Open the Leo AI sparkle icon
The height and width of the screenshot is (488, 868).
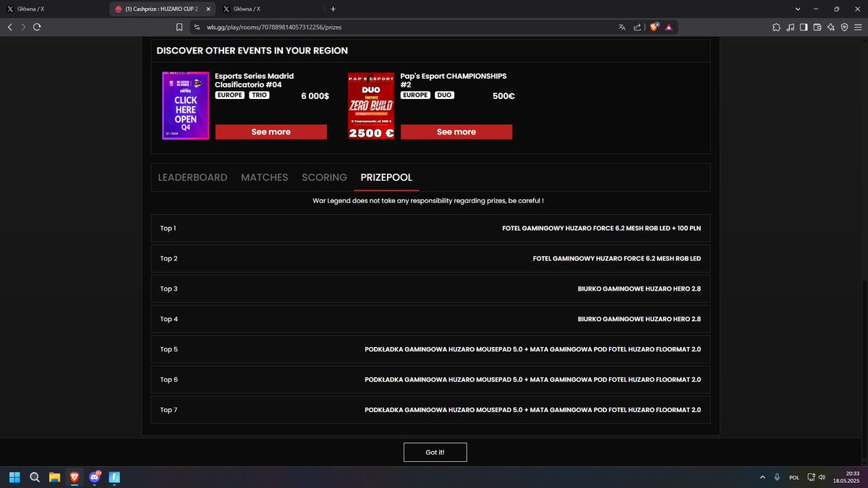point(831,27)
